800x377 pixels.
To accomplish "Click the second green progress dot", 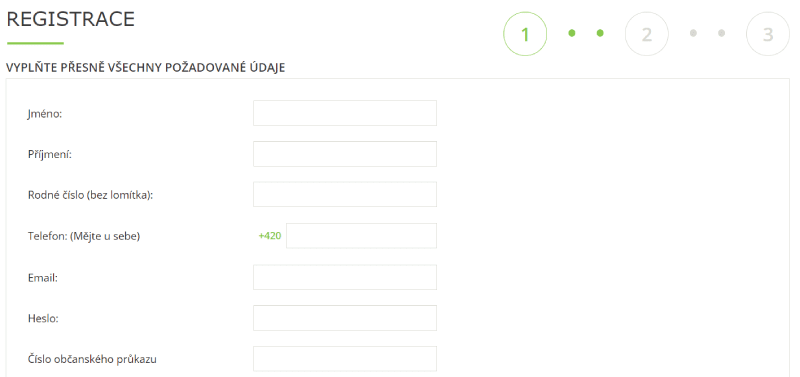I will pos(600,33).
